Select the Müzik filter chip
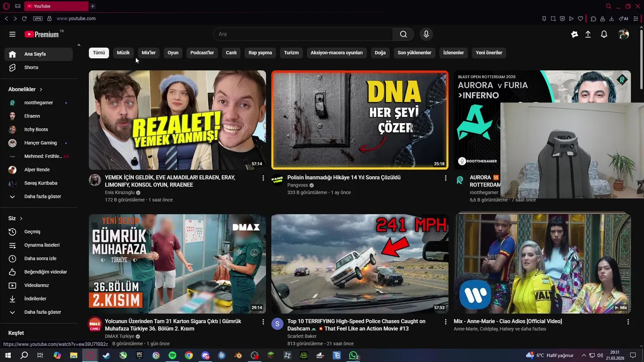The image size is (644, 362). click(123, 53)
